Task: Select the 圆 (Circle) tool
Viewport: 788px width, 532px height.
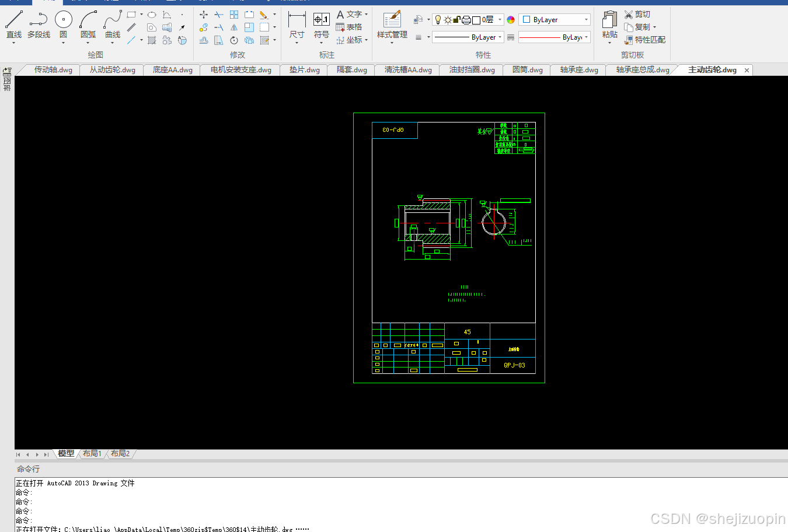Action: coord(63,25)
